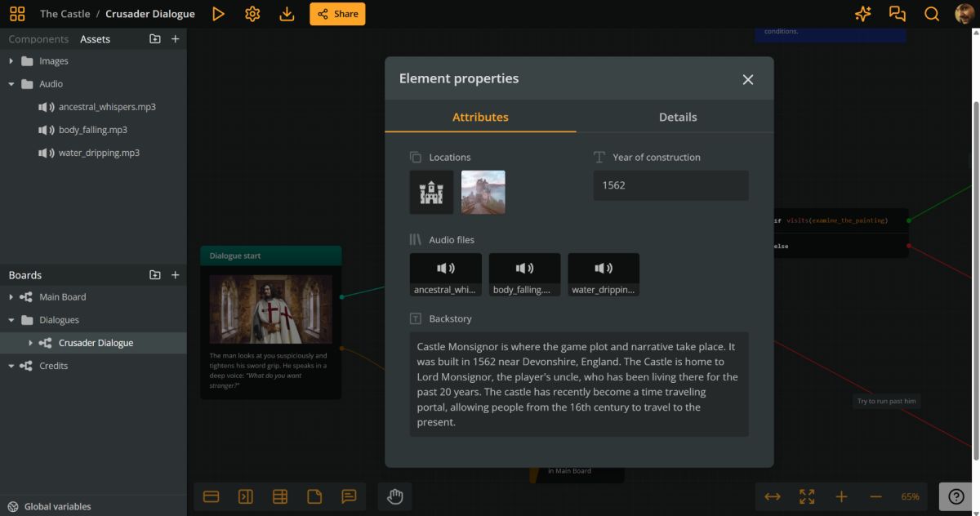The height and width of the screenshot is (516, 980).
Task: Select the jump node toolbar icon
Action: [245, 496]
